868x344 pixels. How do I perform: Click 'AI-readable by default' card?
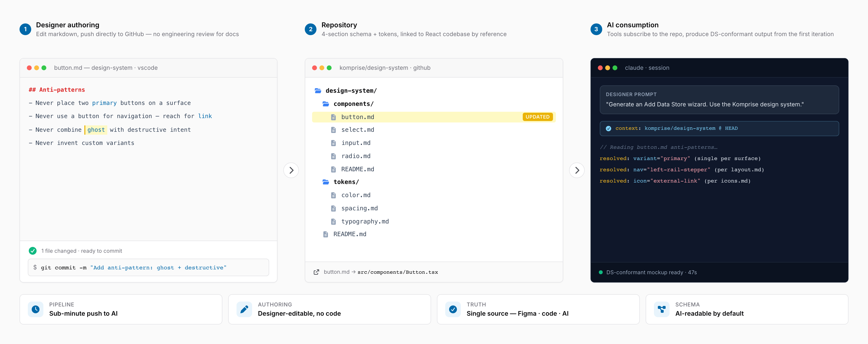tap(747, 309)
